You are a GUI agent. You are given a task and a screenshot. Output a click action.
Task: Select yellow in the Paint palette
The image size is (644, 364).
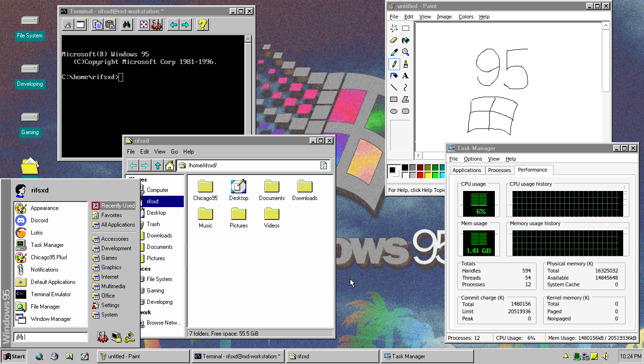428,175
